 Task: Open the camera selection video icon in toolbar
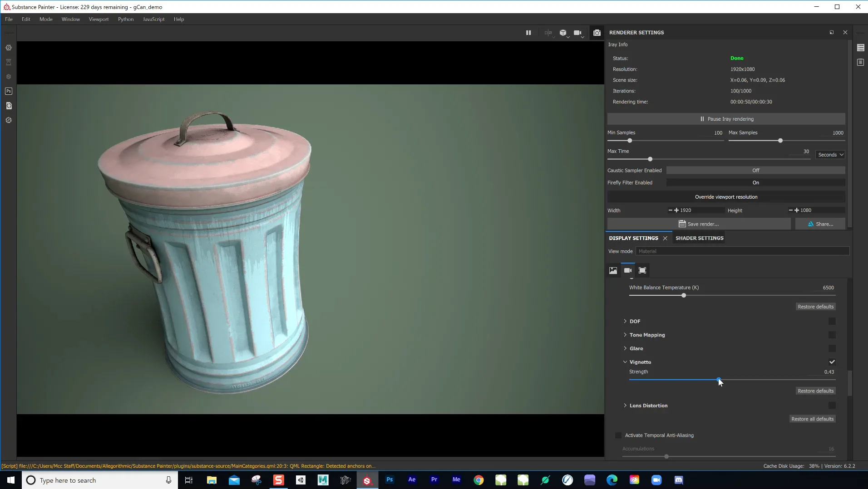(578, 33)
